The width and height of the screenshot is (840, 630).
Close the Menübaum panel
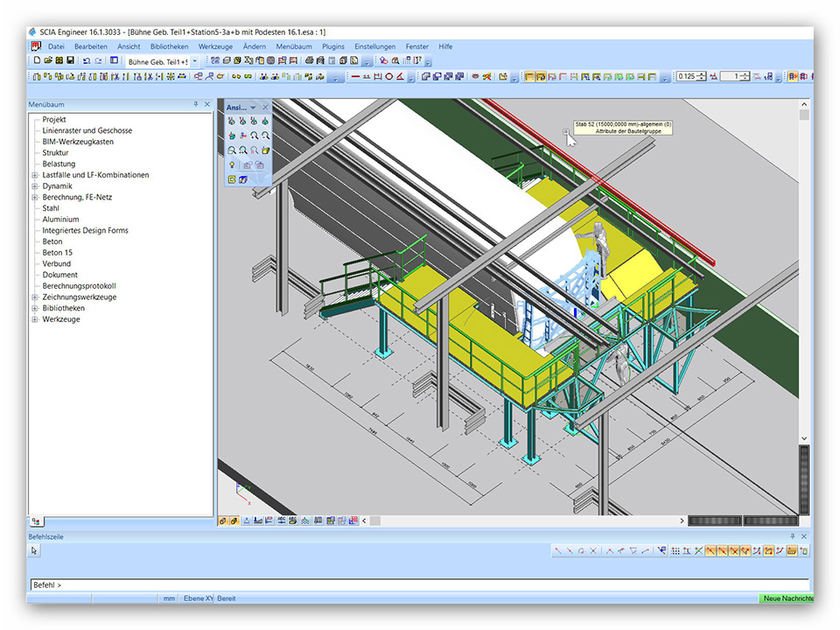[207, 104]
